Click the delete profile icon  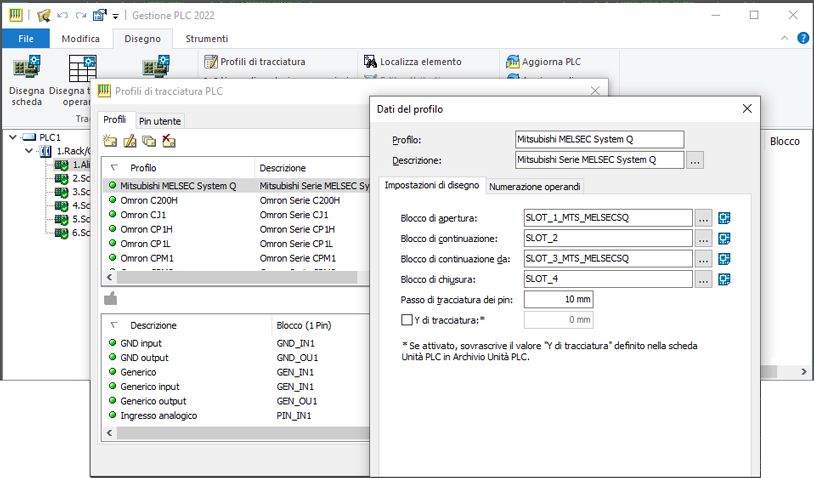pyautogui.click(x=169, y=141)
